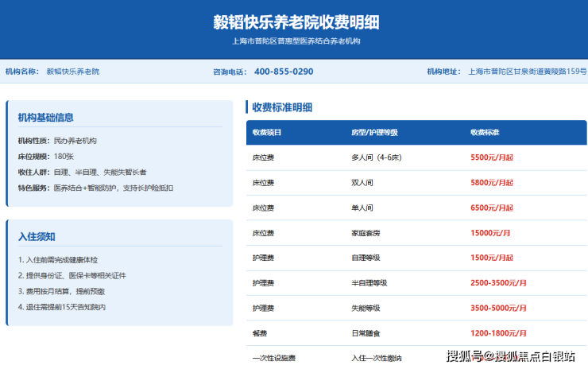Select notice item 3 费用按月结算，提前预缴
Viewport: 588px width, 369px height.
(x=61, y=291)
